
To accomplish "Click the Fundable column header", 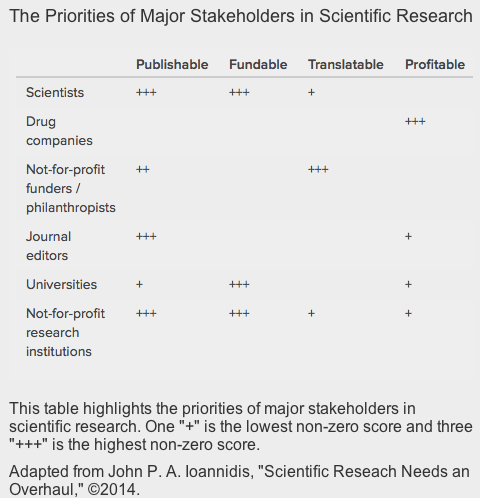I will (x=258, y=65).
